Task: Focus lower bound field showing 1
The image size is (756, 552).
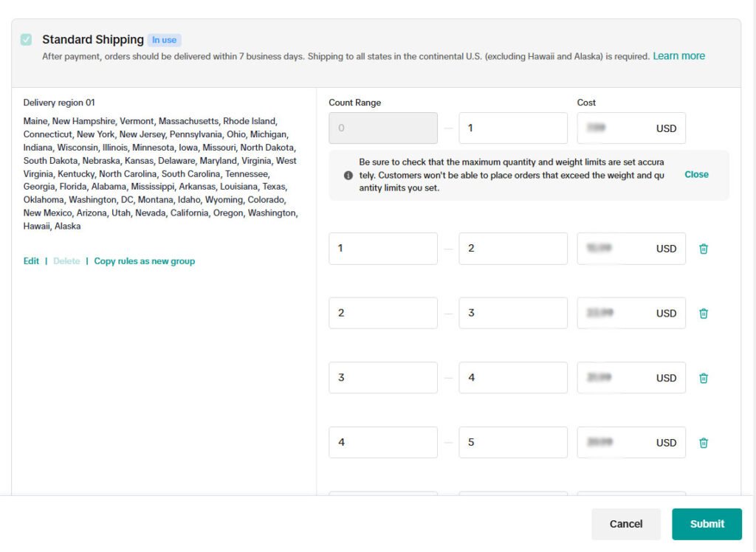Action: (383, 249)
